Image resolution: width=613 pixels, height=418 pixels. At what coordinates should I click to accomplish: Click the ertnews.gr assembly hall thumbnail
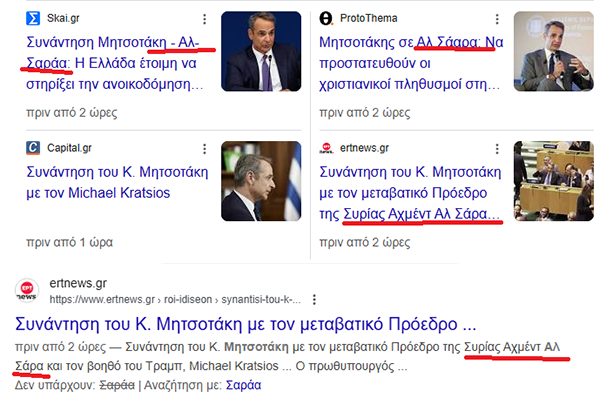[554, 181]
